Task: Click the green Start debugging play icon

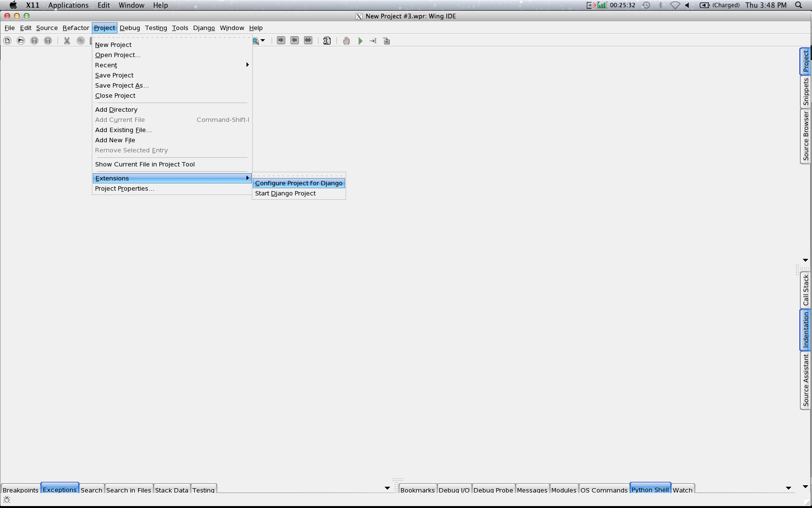Action: tap(360, 41)
